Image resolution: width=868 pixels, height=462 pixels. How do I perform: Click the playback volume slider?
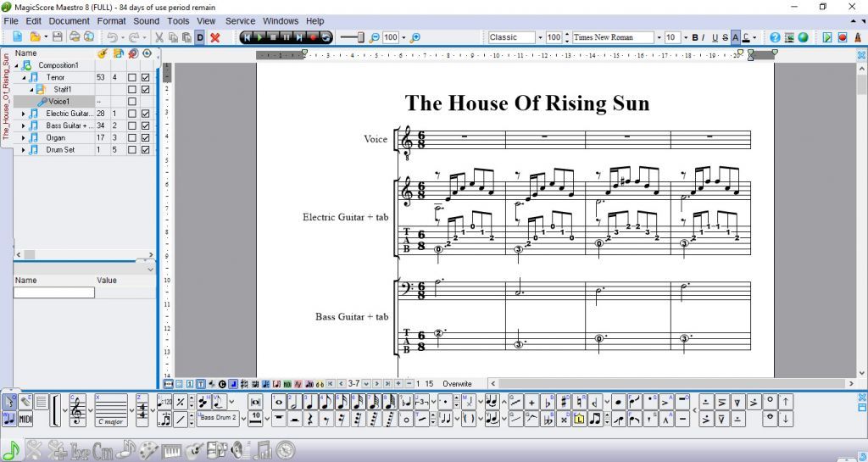352,37
